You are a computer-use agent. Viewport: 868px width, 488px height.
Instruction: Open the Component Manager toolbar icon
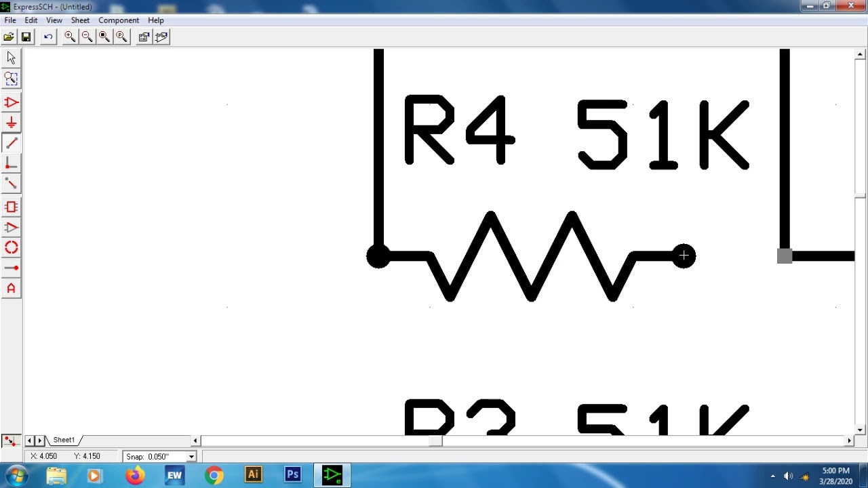[x=161, y=37]
